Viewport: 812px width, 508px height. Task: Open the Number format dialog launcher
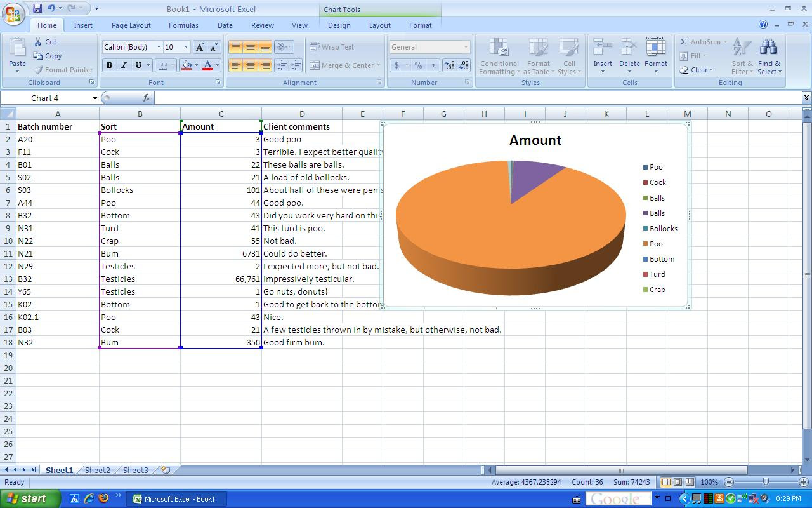[468, 83]
